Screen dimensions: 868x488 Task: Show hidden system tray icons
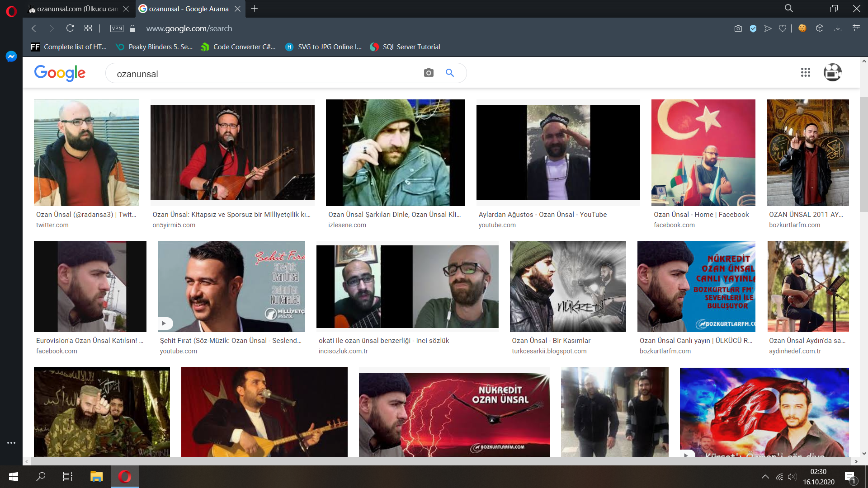(x=765, y=477)
